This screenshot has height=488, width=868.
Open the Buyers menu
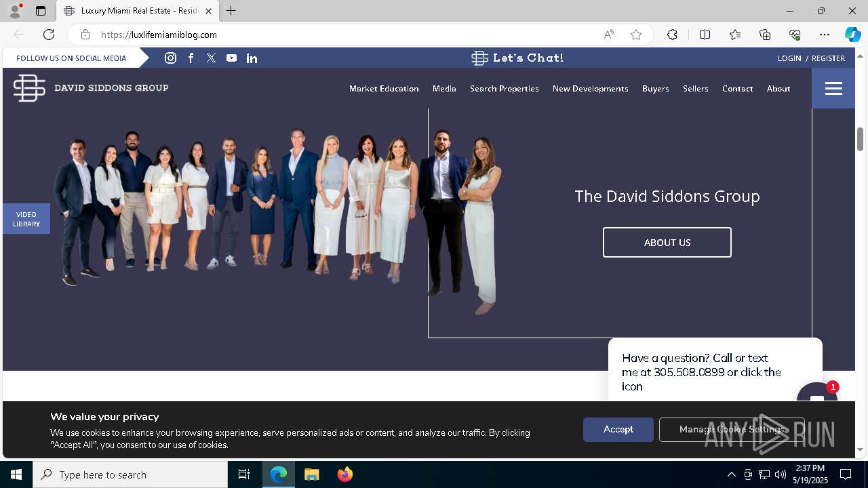(x=656, y=89)
